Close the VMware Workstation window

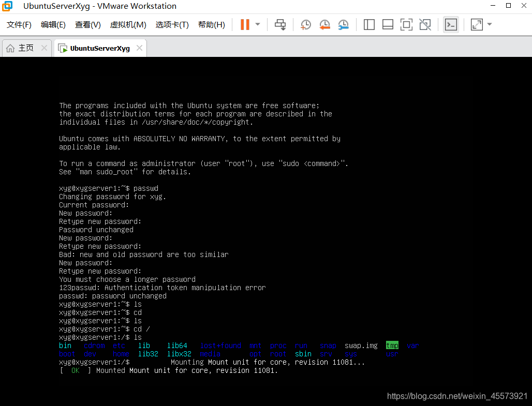[x=524, y=5]
